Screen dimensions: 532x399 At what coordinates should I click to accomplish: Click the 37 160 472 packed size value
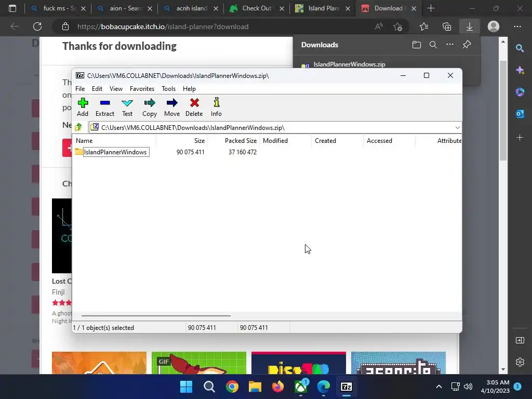242,152
